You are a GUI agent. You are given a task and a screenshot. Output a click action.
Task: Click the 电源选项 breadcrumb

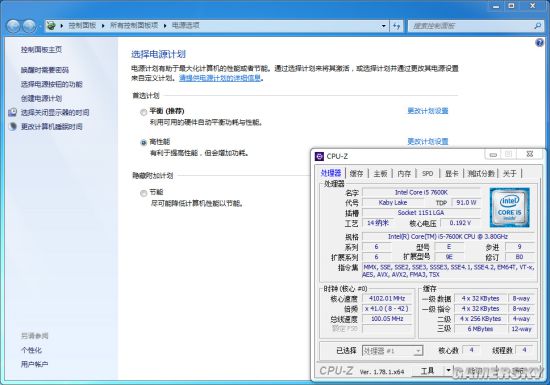click(186, 26)
